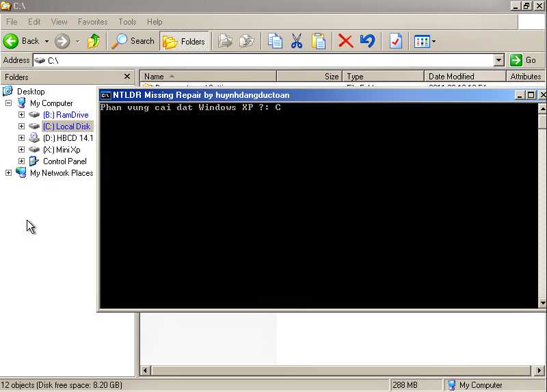This screenshot has height=392, width=547.
Task: Click the Properties checkmark icon
Action: coord(396,41)
